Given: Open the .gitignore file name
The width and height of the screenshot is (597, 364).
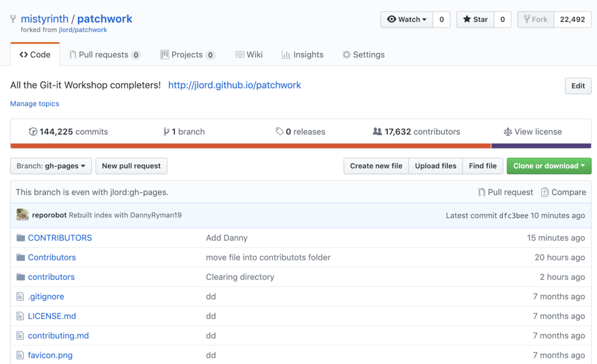Looking at the screenshot, I should (45, 296).
